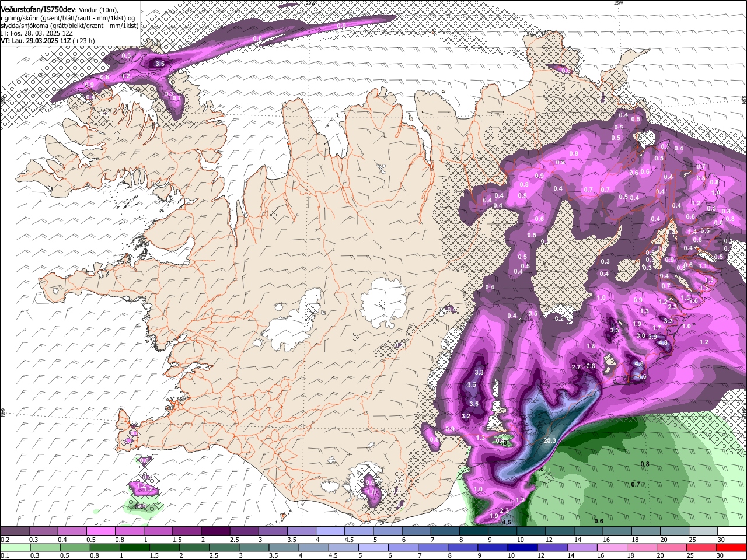Select the palest green swatch starting rain legend

pyautogui.click(x=15, y=547)
